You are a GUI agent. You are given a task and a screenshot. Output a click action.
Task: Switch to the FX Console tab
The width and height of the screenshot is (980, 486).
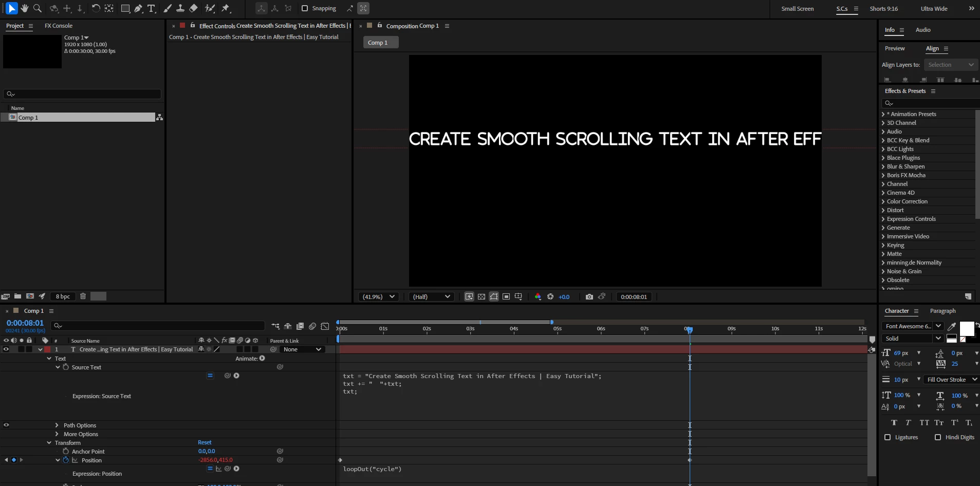(x=59, y=26)
